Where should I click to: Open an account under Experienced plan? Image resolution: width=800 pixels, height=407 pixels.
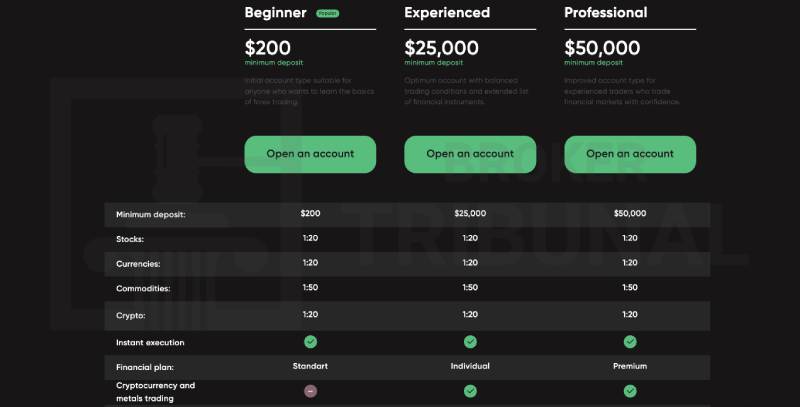tap(470, 154)
